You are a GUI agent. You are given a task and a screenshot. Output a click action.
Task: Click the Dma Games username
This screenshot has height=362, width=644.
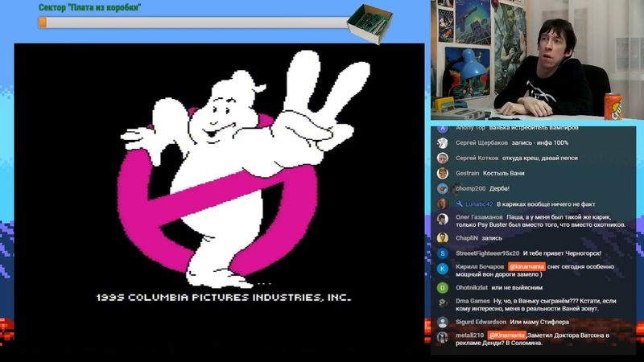[x=473, y=301]
